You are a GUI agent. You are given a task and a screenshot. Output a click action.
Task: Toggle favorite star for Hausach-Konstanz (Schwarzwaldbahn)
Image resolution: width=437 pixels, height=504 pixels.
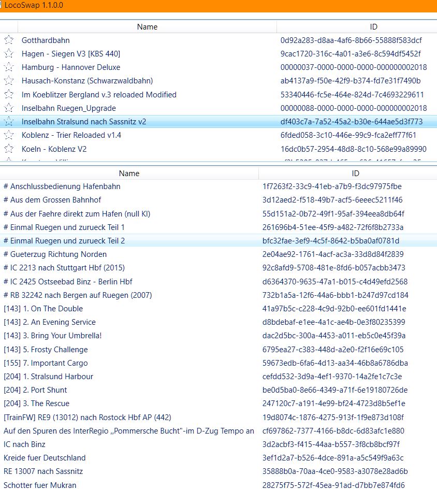point(9,80)
